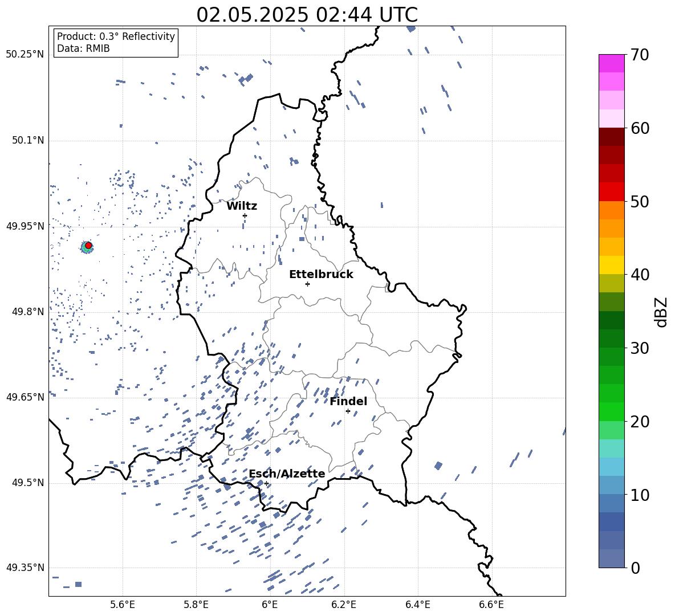
Task: Click the 6°E longitude label
Action: pos(270,605)
